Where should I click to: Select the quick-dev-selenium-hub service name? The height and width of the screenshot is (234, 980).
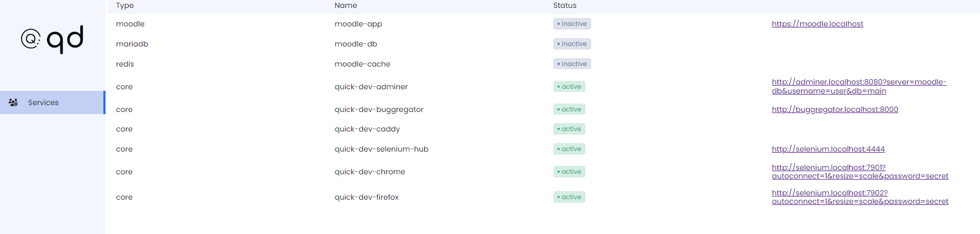381,149
